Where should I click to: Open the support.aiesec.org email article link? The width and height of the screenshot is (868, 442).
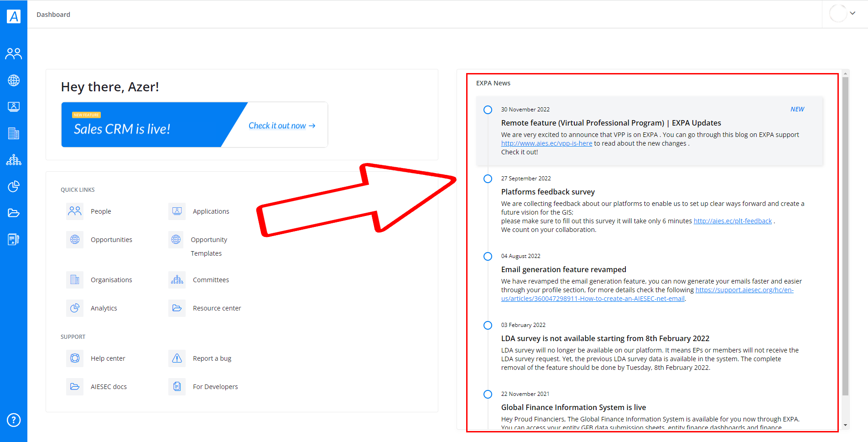pos(647,295)
